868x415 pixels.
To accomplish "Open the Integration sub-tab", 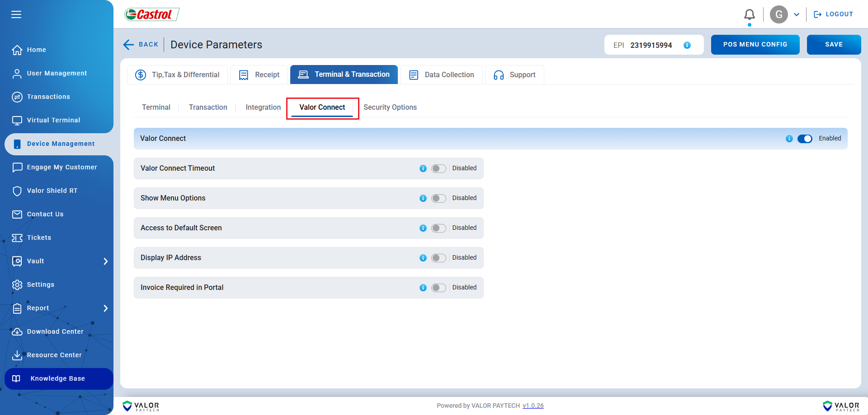I will pyautogui.click(x=263, y=107).
